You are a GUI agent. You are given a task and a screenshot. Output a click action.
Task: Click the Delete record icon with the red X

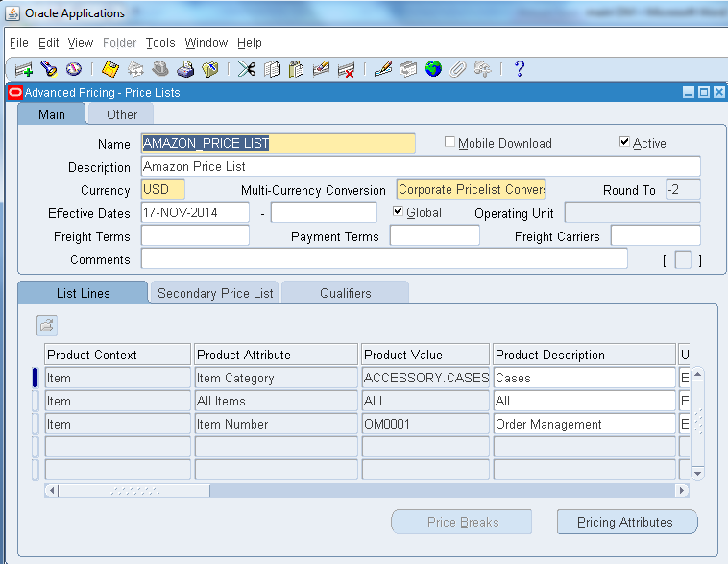click(347, 69)
